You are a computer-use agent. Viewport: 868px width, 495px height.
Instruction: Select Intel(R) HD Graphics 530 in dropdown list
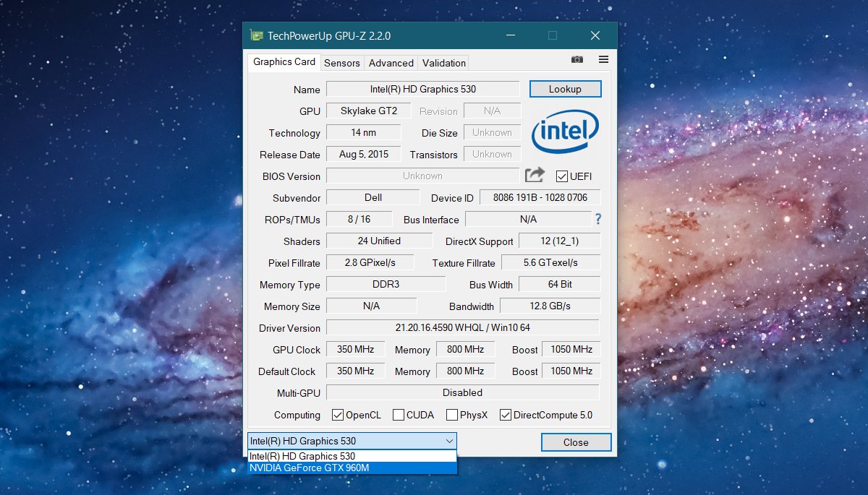pos(352,456)
